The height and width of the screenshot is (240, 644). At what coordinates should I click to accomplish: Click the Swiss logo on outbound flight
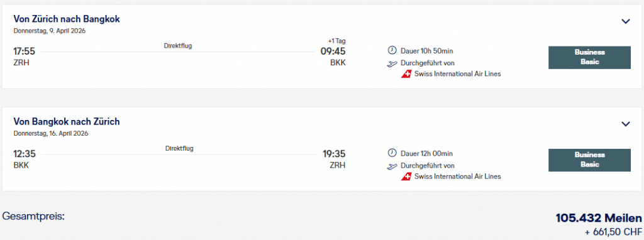tap(406, 74)
